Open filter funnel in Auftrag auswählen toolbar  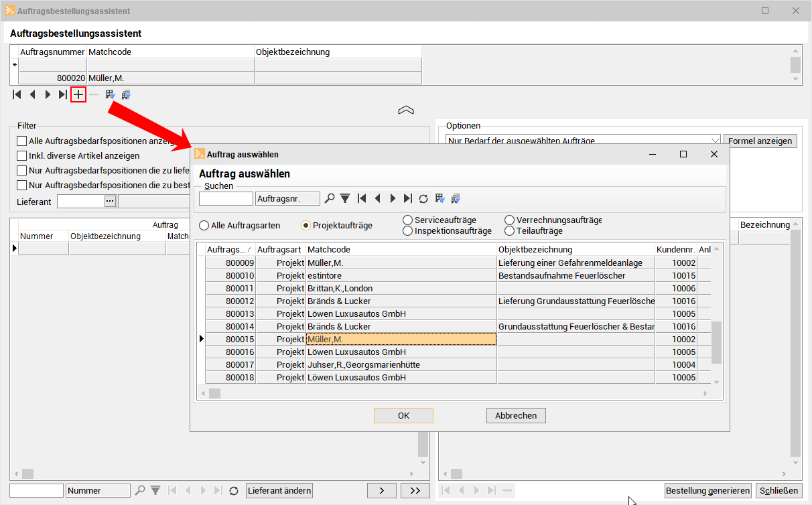(x=345, y=198)
